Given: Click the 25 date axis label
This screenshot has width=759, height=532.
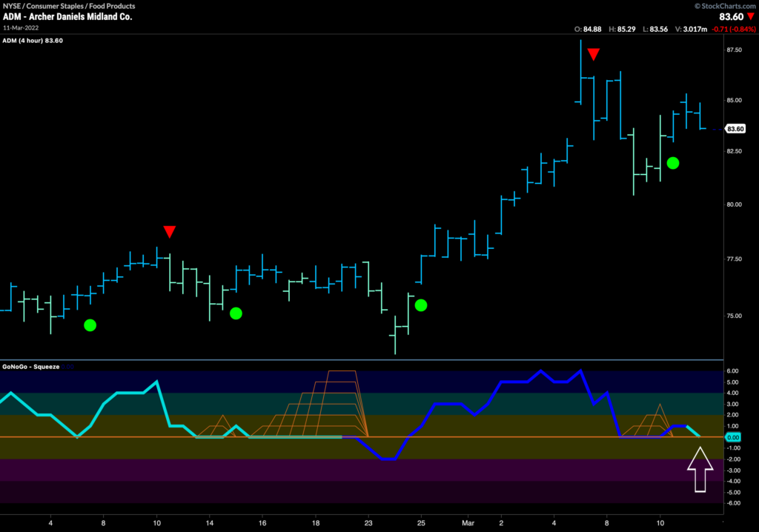Looking at the screenshot, I should pos(421,523).
